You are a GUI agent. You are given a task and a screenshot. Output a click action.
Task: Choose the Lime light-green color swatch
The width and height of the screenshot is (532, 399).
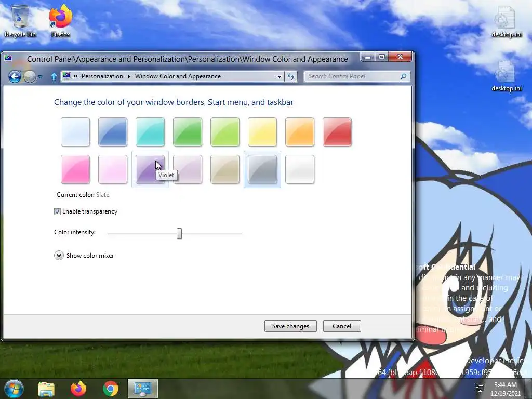(x=225, y=132)
